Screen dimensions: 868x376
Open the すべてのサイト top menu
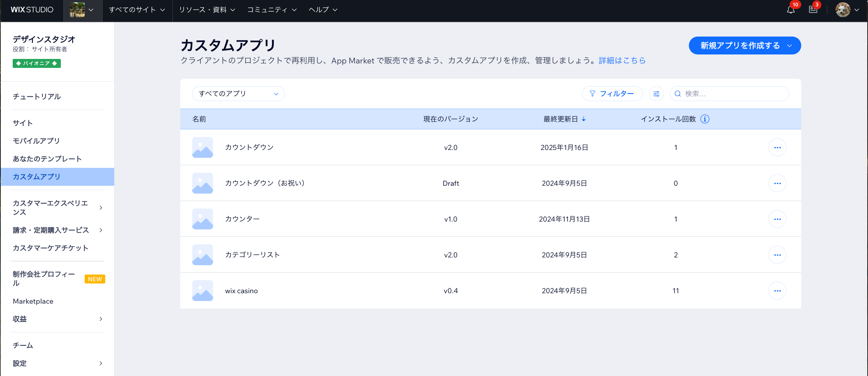[x=137, y=10]
